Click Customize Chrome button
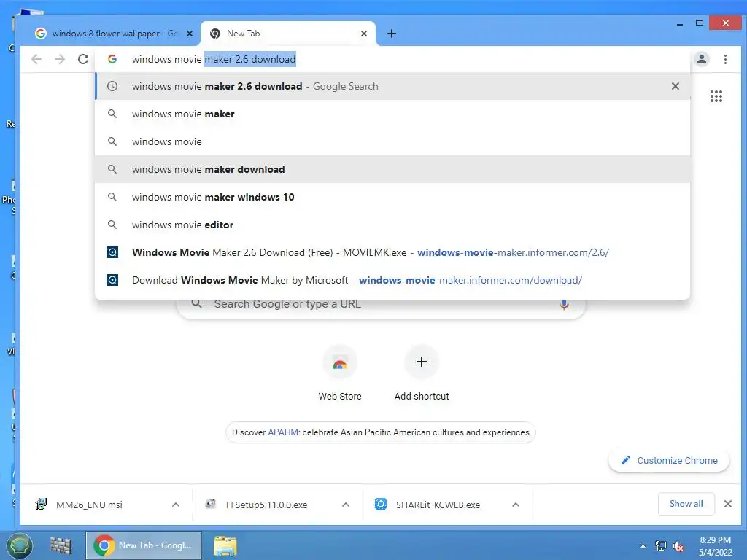Screen dimensions: 747x560 (x=669, y=461)
